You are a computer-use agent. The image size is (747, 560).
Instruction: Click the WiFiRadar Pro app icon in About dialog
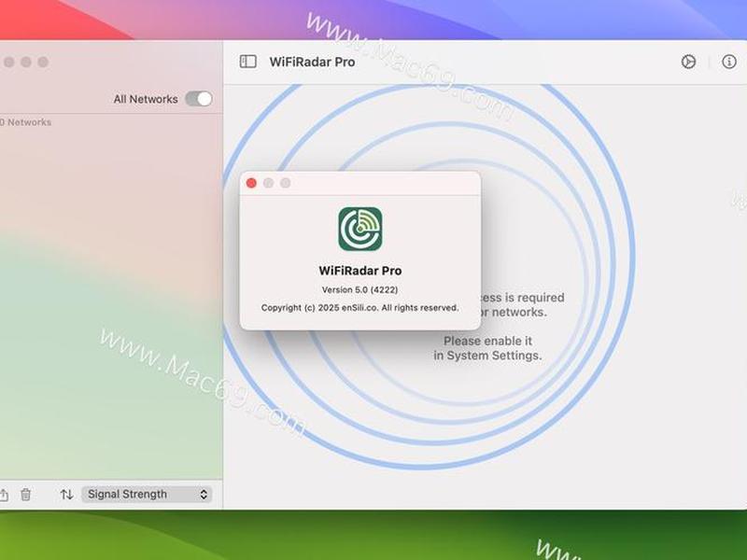tap(360, 229)
